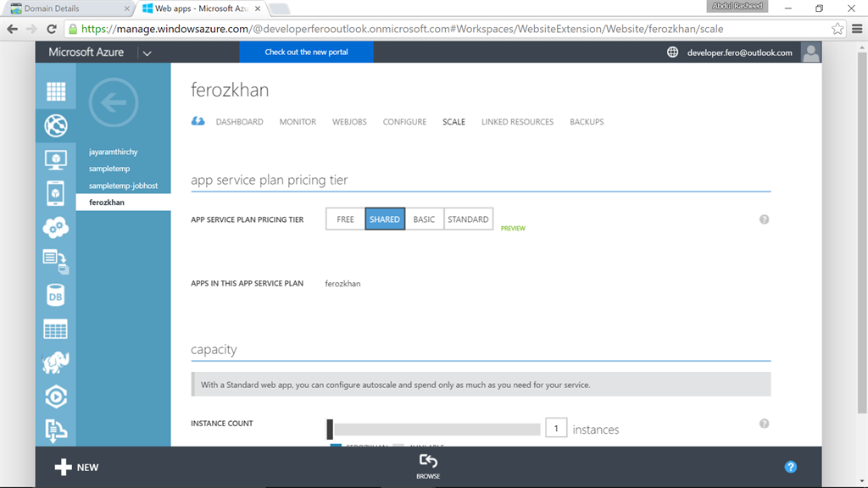The width and height of the screenshot is (868, 488).
Task: Open the Storage table icon
Action: click(56, 330)
